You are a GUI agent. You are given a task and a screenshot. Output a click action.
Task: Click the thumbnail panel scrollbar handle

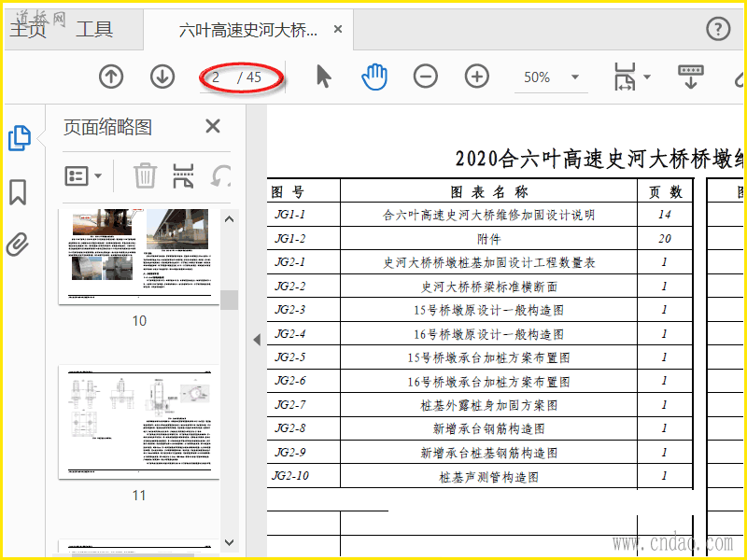pyautogui.click(x=230, y=300)
